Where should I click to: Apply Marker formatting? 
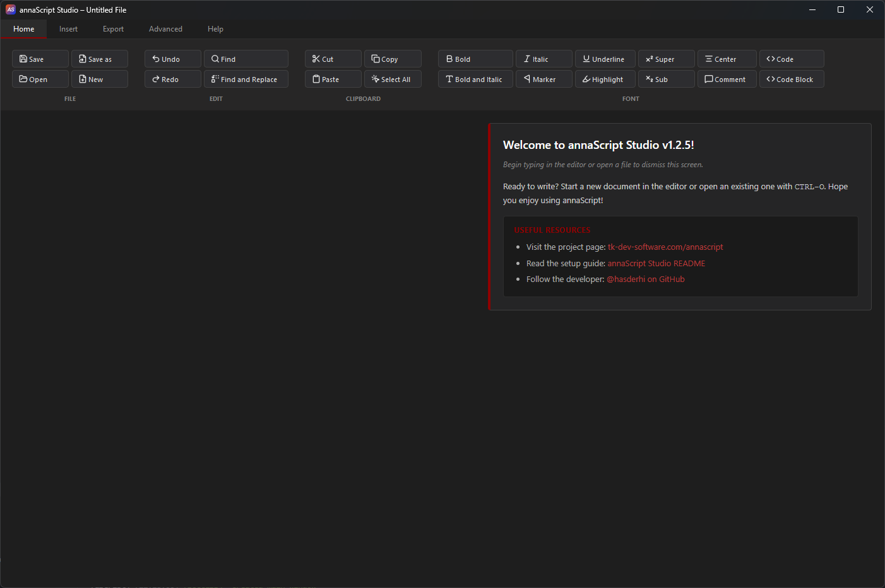coord(544,79)
